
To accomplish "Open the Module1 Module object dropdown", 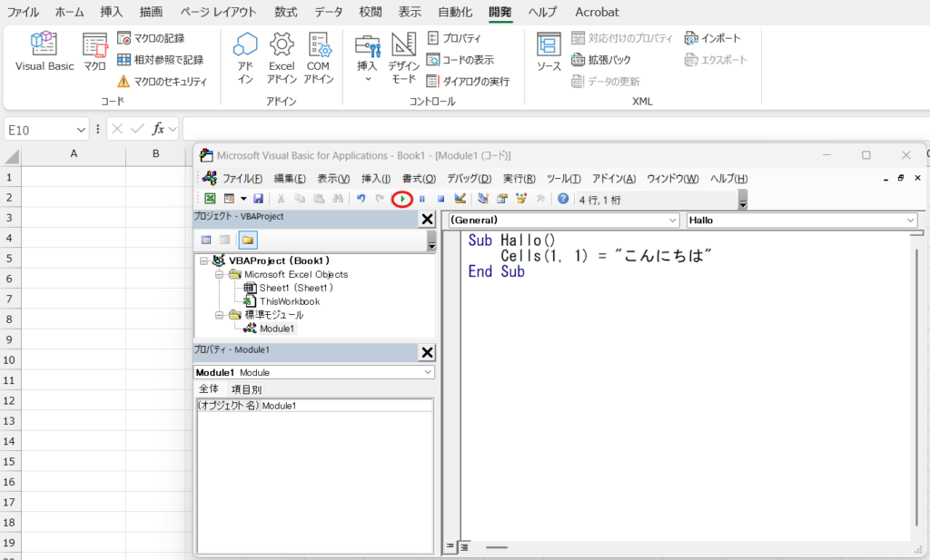I will tap(428, 372).
